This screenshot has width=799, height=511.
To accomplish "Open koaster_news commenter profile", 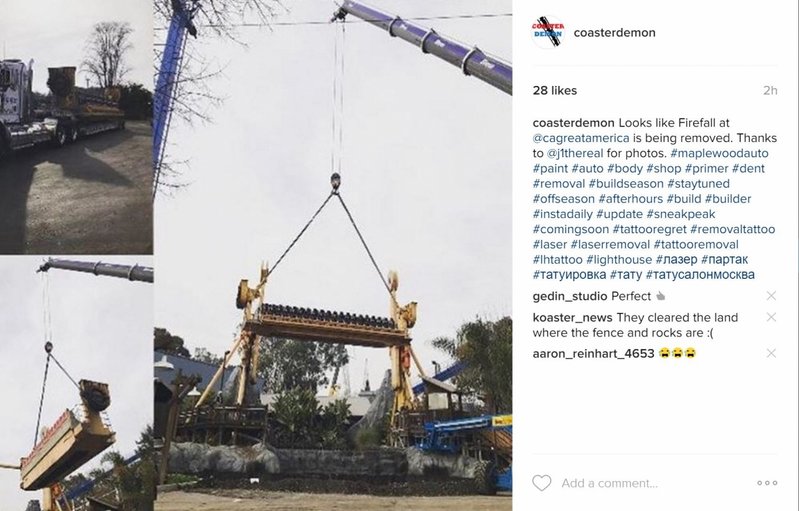I will (x=572, y=318).
